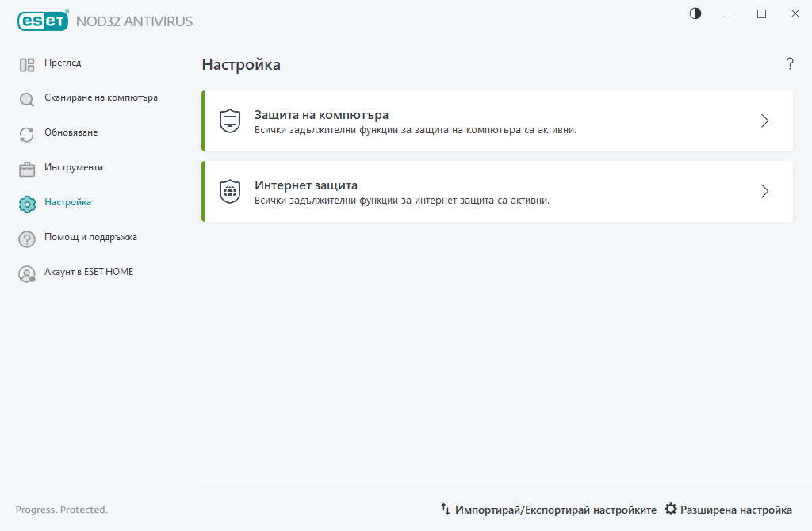
Task: Click the Преглед dashboard icon
Action: pos(27,65)
